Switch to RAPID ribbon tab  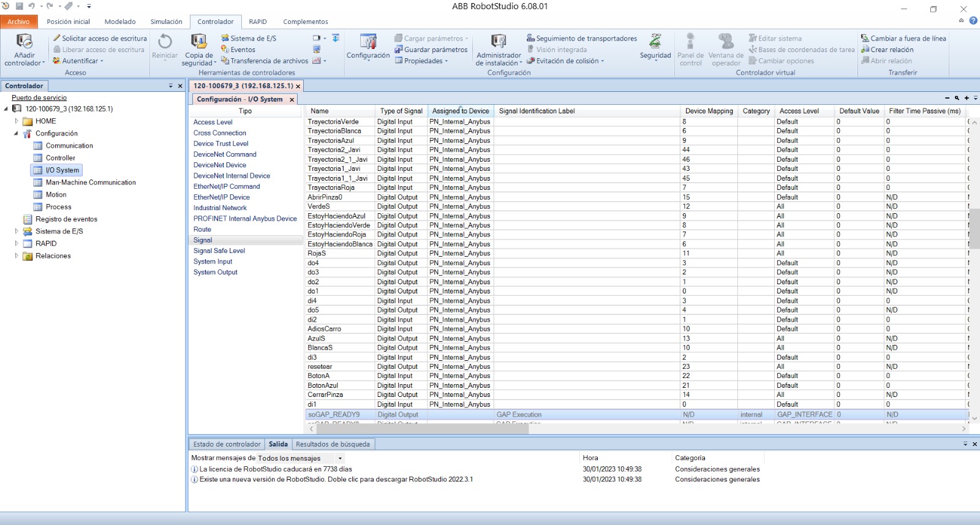point(258,21)
